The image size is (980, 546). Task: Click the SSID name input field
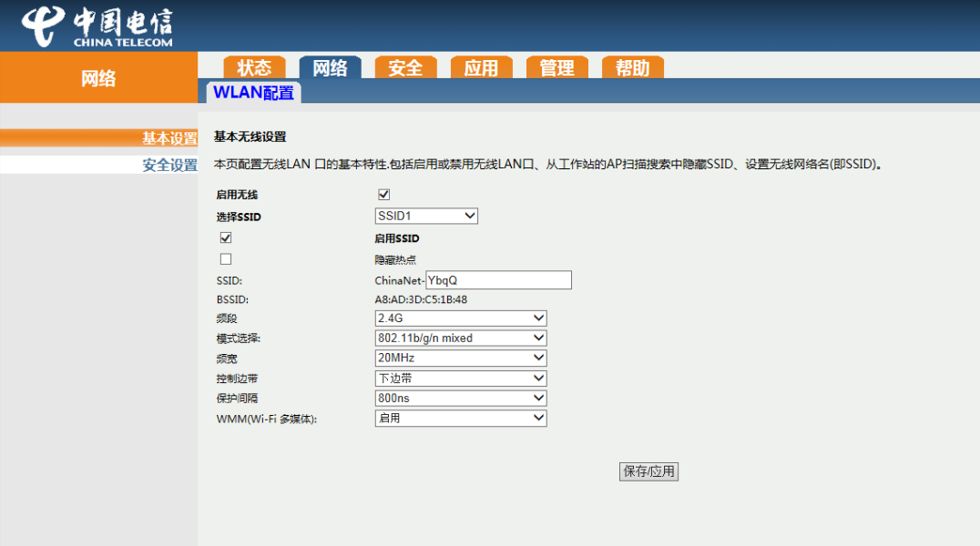point(498,280)
